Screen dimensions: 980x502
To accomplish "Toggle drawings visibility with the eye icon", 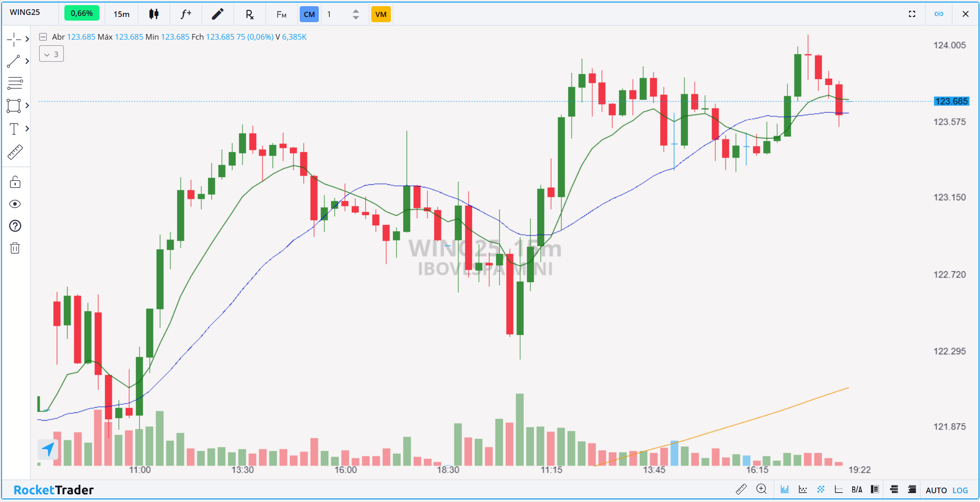I will tap(15, 204).
